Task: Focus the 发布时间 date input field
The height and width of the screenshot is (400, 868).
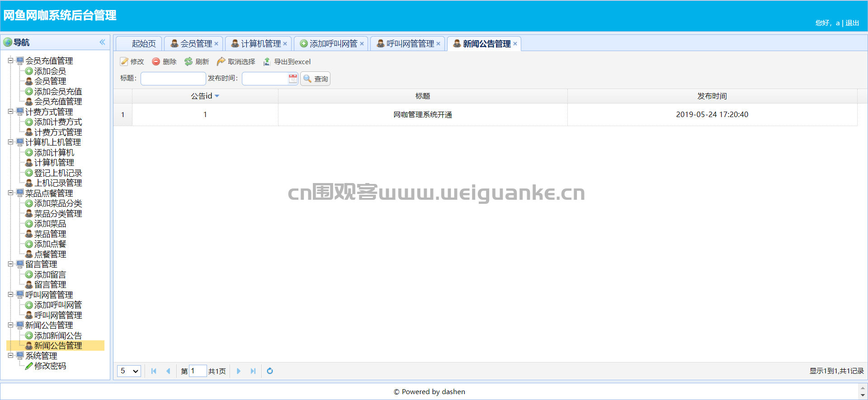Action: [265, 79]
